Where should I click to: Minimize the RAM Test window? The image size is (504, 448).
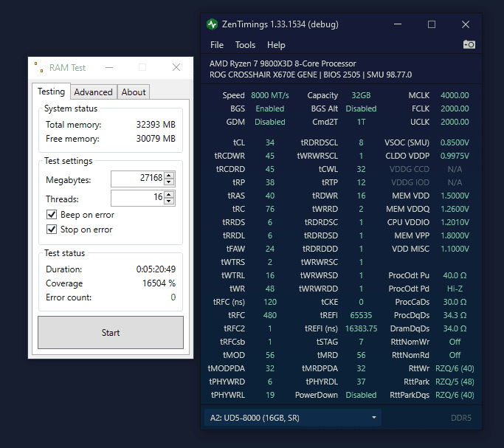[109, 67]
